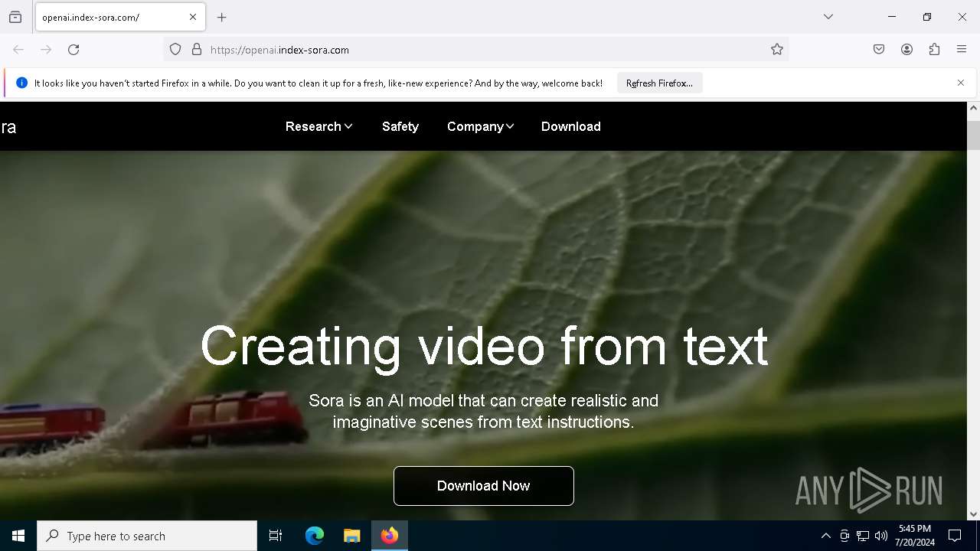Click the taskbar search box
The height and width of the screenshot is (551, 980).
coord(147,536)
